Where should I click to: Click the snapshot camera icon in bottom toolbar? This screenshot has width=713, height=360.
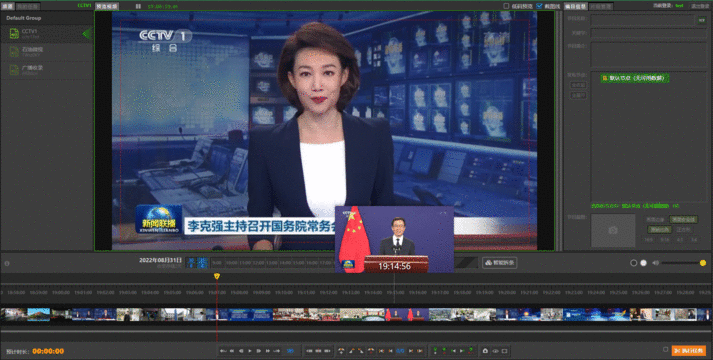[x=485, y=351]
